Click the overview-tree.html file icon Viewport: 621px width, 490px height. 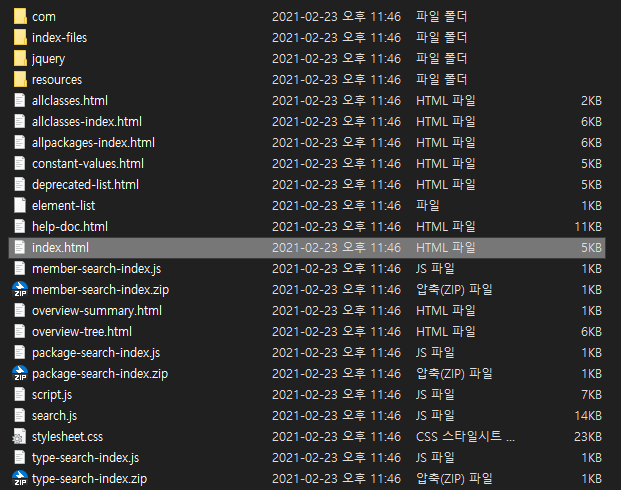[20, 332]
